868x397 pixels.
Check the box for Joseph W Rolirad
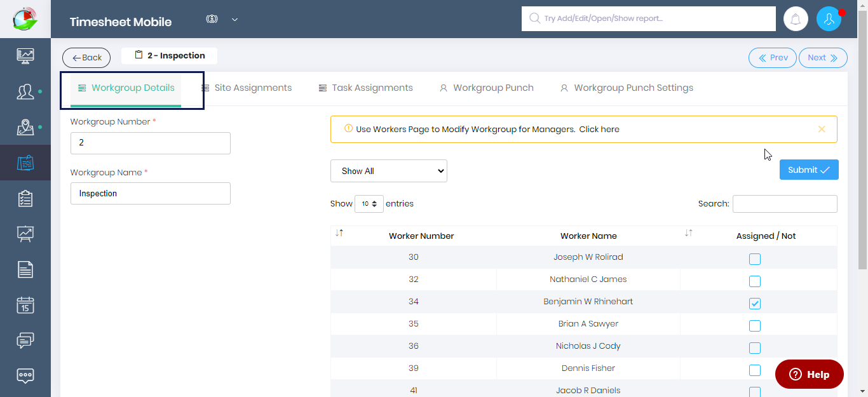[x=754, y=259]
